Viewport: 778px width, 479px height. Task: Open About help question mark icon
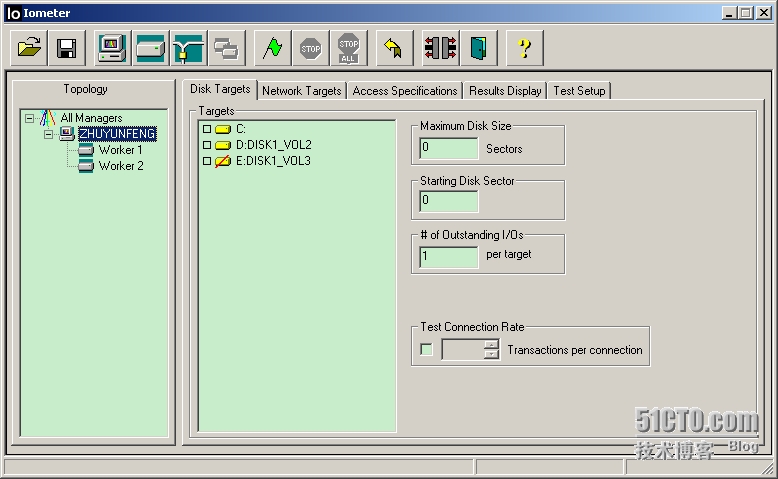point(524,48)
